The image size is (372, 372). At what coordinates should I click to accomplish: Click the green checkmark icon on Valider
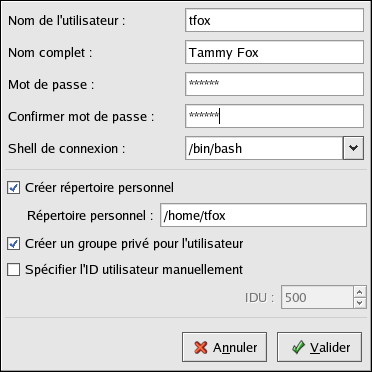[298, 347]
